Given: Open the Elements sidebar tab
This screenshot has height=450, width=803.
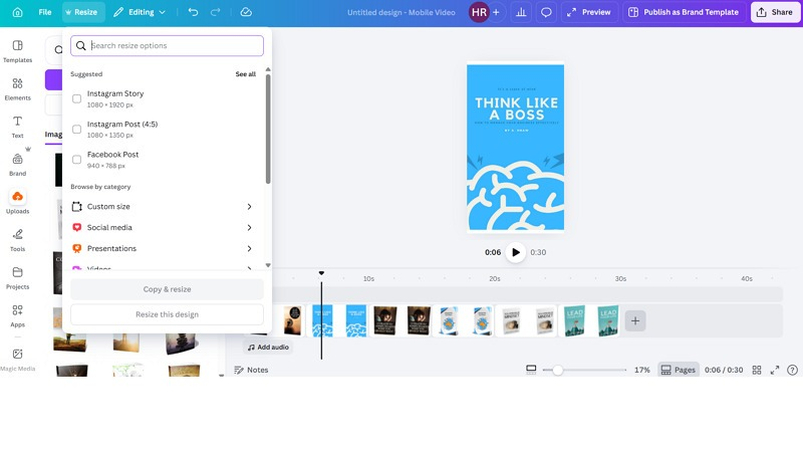Looking at the screenshot, I should (17, 89).
